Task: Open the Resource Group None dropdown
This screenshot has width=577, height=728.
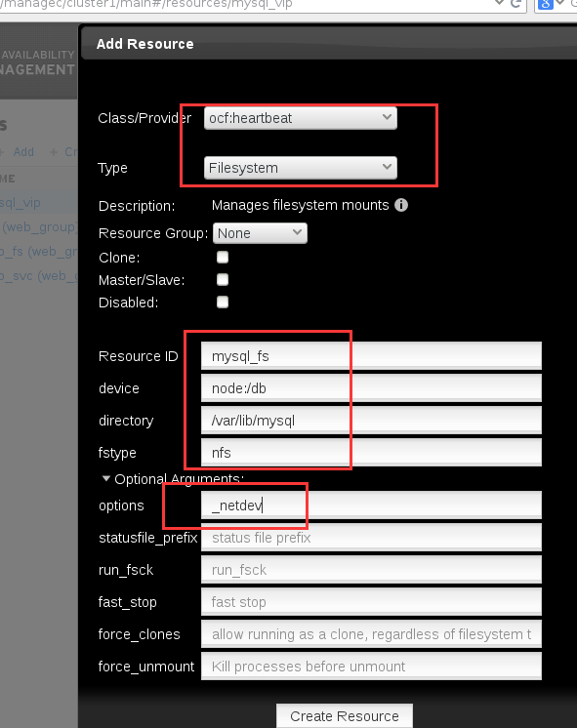Action: point(260,233)
